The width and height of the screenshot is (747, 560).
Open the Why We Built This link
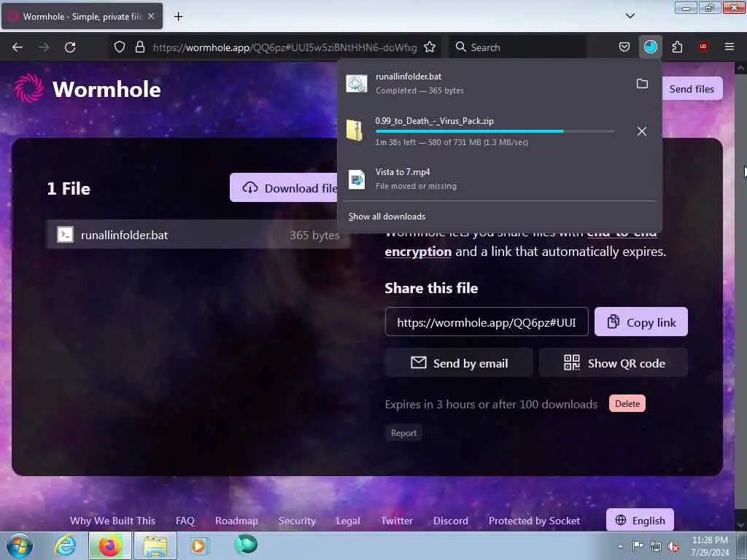pyautogui.click(x=112, y=521)
